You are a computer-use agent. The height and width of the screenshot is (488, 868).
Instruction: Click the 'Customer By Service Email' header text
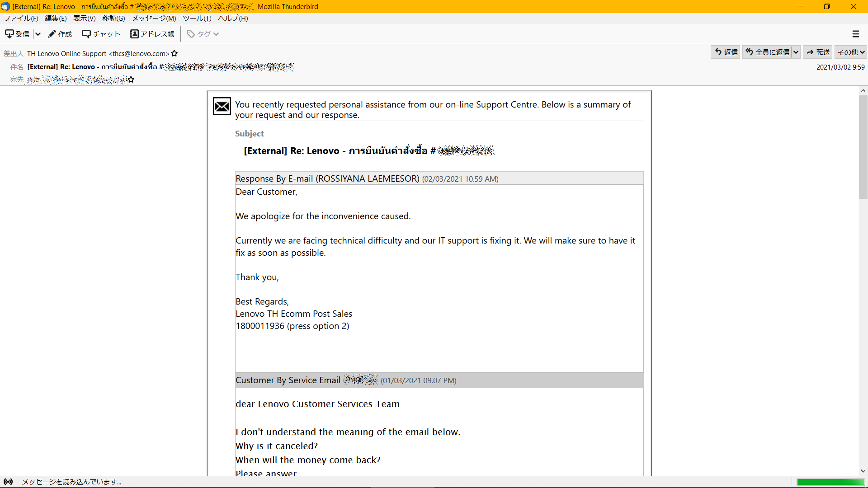coord(288,380)
